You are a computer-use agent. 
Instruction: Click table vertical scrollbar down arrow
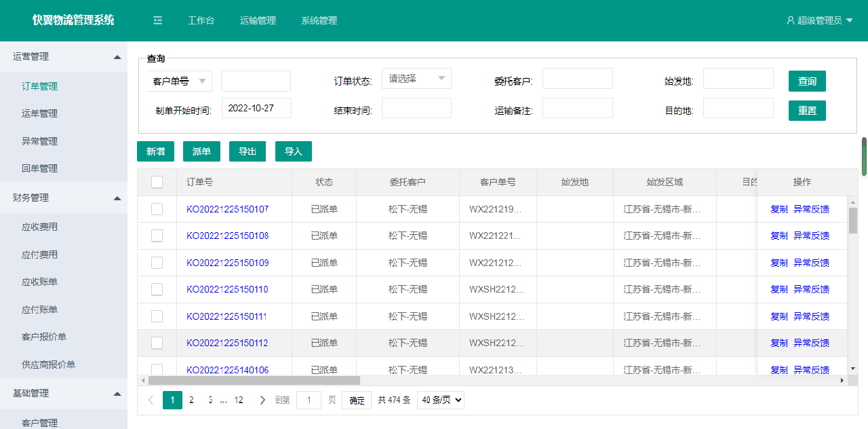pos(853,369)
